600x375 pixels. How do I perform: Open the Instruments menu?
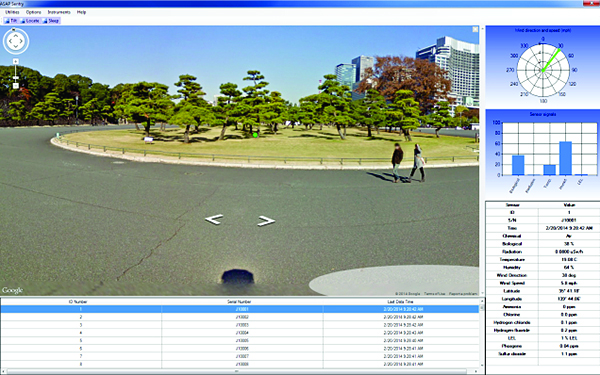click(x=59, y=12)
